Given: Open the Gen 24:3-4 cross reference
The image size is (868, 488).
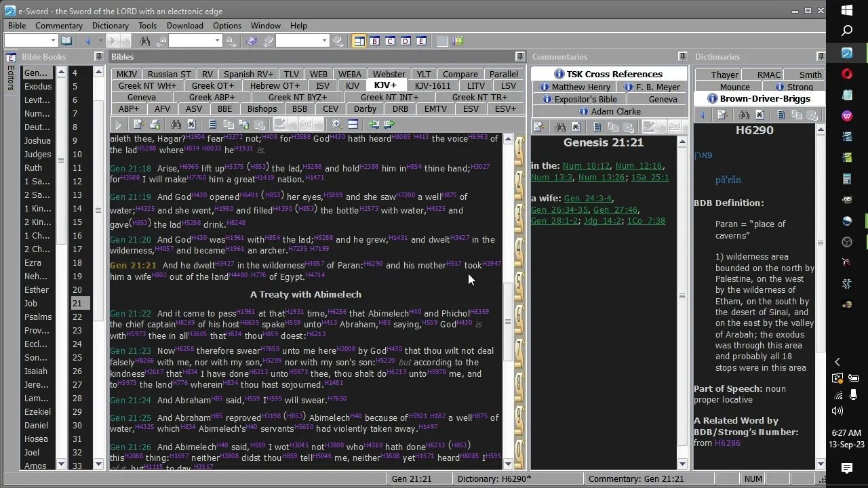Looking at the screenshot, I should click(x=588, y=198).
